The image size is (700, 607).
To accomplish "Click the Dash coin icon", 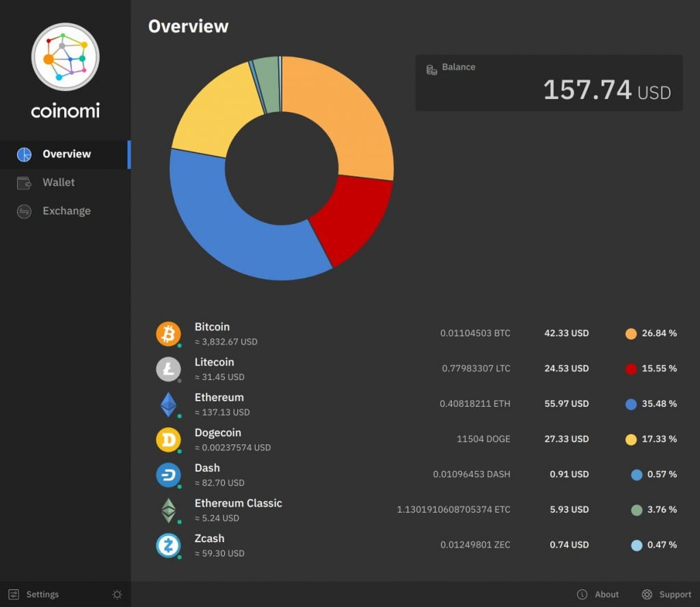I will click(x=169, y=475).
